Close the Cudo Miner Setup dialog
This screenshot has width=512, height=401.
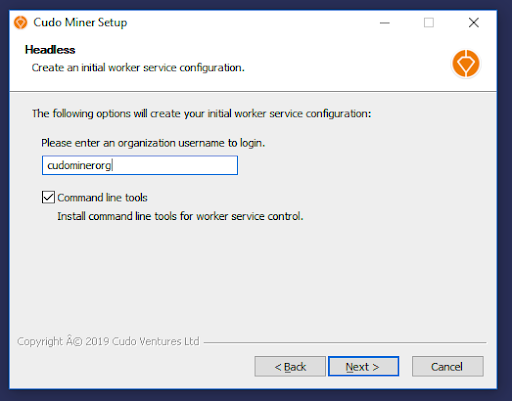tap(473, 23)
